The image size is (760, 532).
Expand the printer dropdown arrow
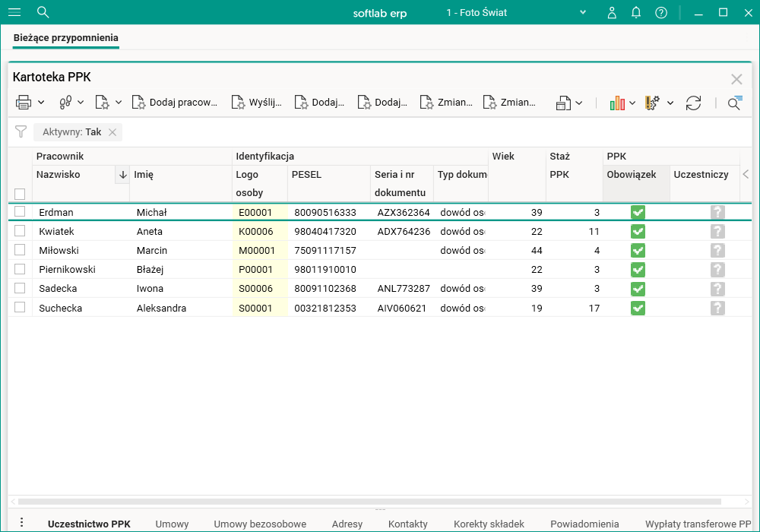[x=41, y=103]
